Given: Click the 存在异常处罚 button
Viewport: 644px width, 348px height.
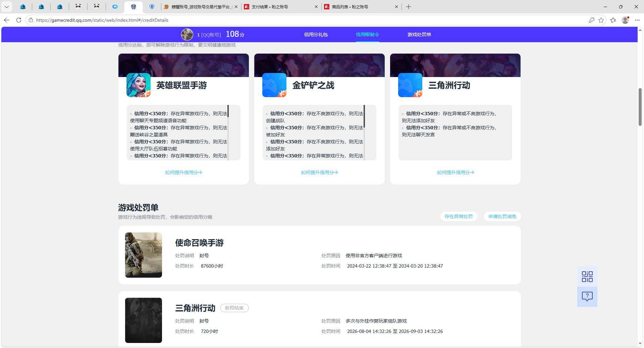Looking at the screenshot, I should point(459,216).
